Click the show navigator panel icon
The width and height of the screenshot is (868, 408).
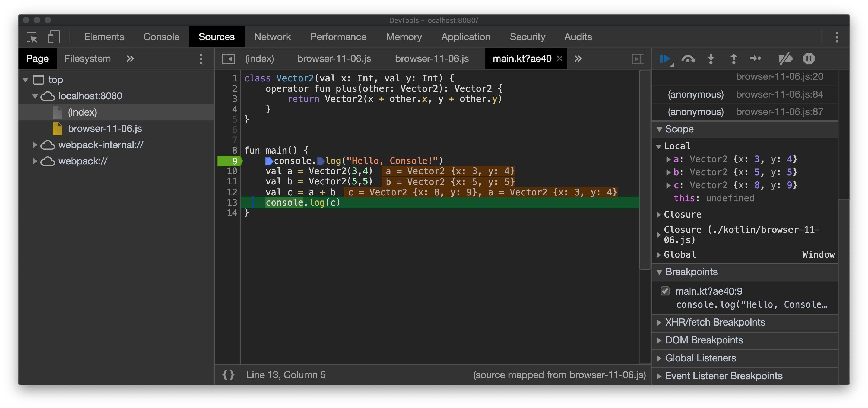pyautogui.click(x=227, y=59)
